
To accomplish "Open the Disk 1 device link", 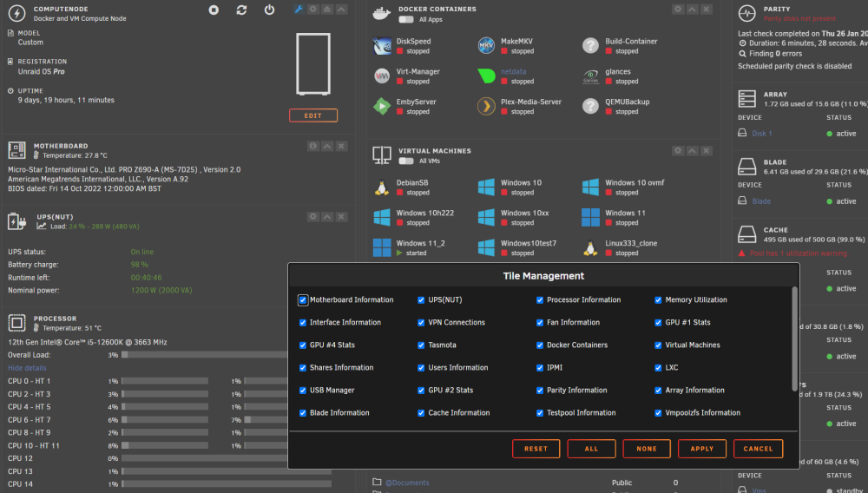I will 762,134.
